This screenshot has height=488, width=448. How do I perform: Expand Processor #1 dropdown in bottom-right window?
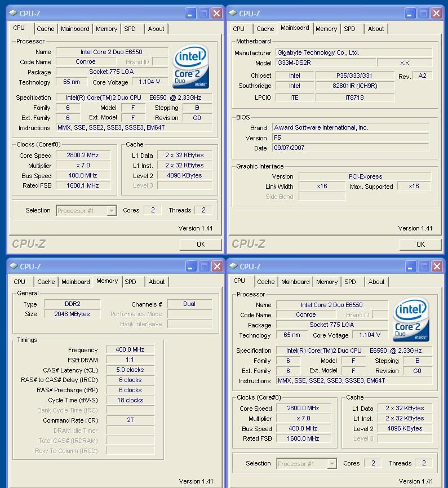(x=332, y=464)
